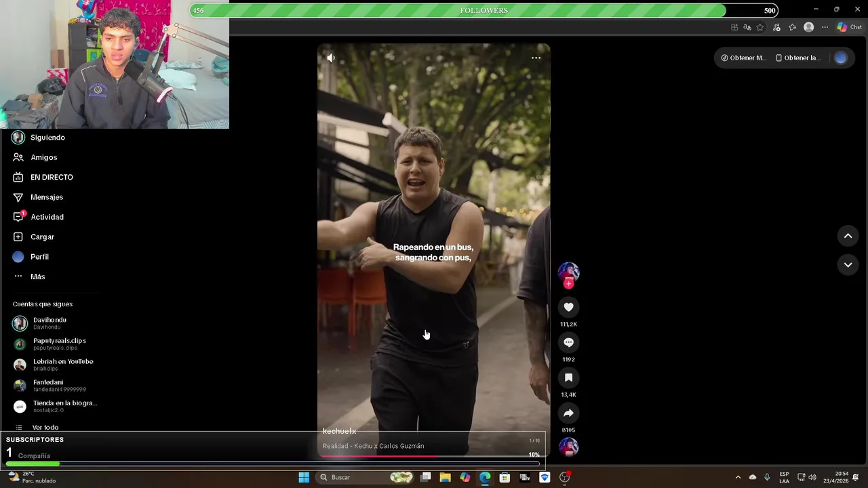This screenshot has width=868, height=488.
Task: Open the Siguiendo feed
Action: click(47, 138)
